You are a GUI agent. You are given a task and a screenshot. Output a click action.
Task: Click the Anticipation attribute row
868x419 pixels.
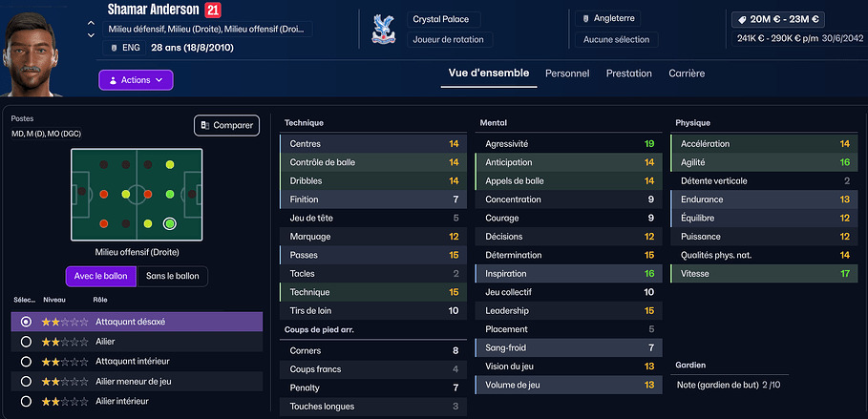(x=568, y=162)
